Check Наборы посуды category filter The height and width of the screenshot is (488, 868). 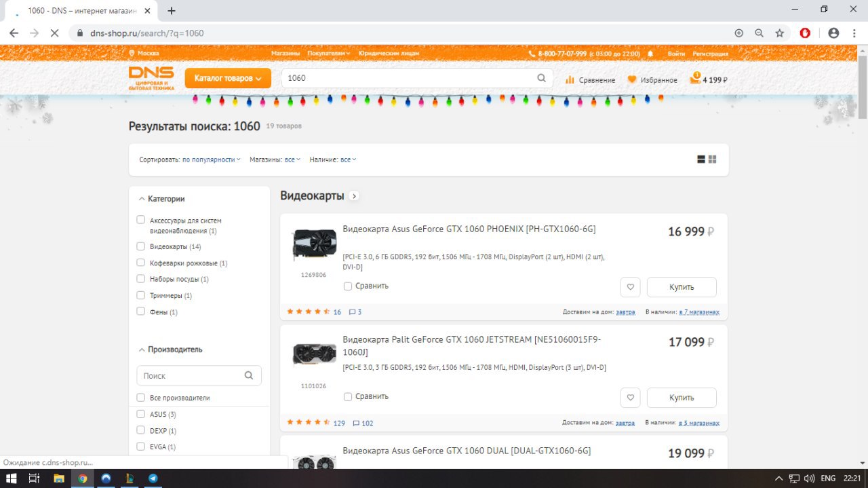pyautogui.click(x=140, y=279)
